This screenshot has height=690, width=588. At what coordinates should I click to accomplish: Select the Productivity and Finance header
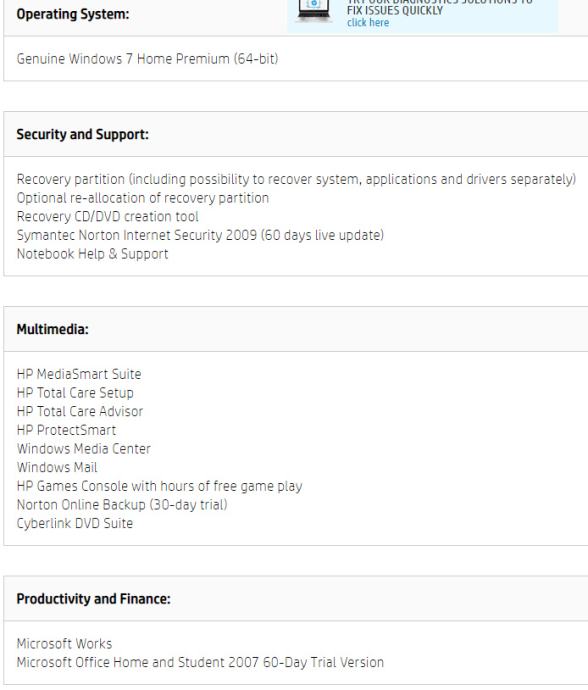click(x=93, y=599)
